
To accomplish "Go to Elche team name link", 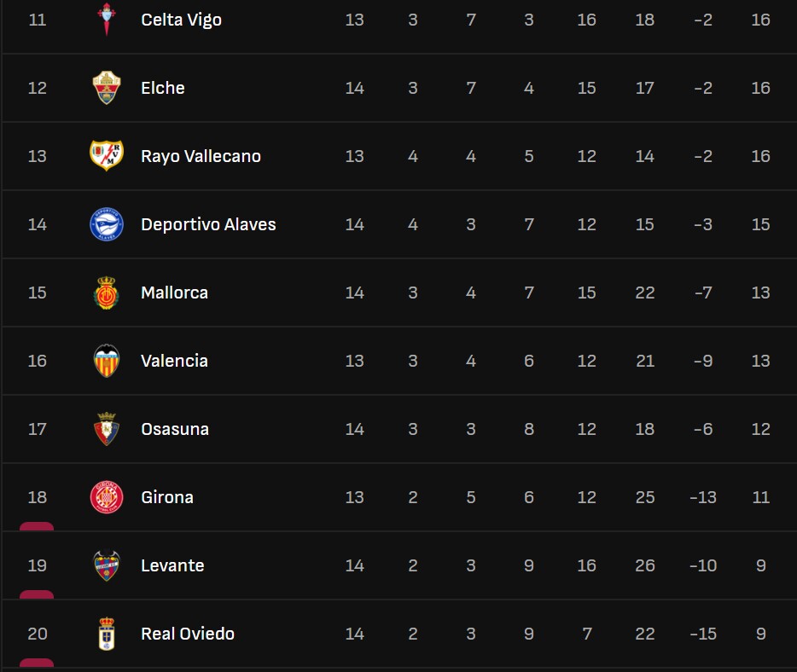I will tap(163, 88).
